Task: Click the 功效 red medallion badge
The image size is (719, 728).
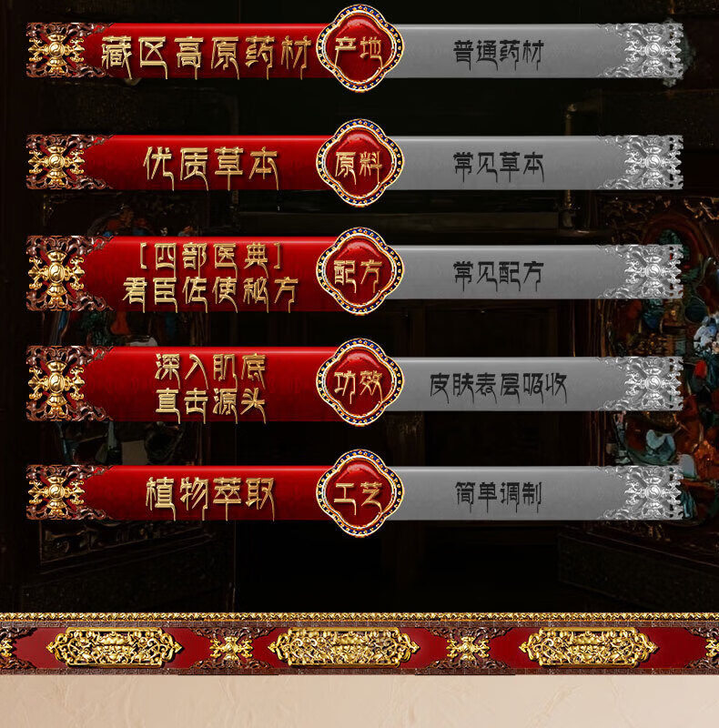Action: pos(359,382)
